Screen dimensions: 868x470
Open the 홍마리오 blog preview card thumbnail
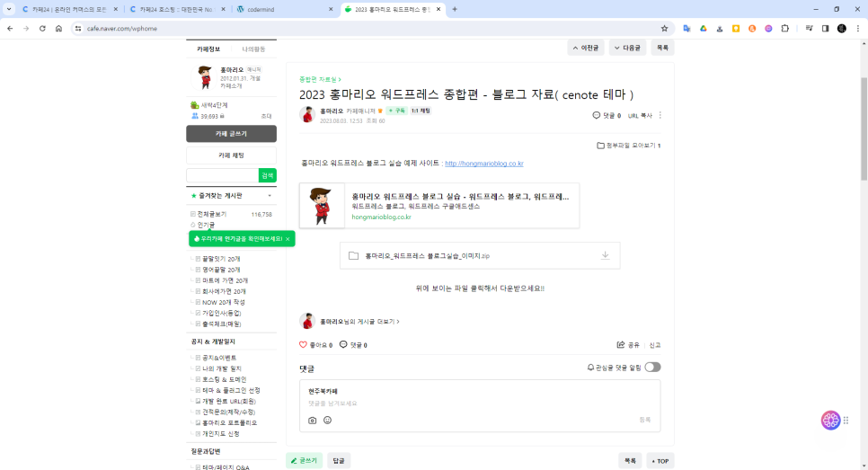tap(323, 206)
